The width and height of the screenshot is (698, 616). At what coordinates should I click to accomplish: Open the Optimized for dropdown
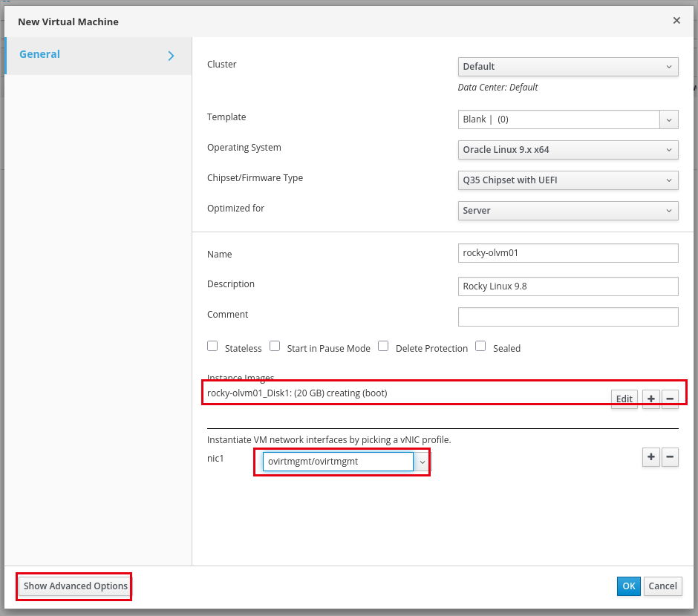click(568, 211)
